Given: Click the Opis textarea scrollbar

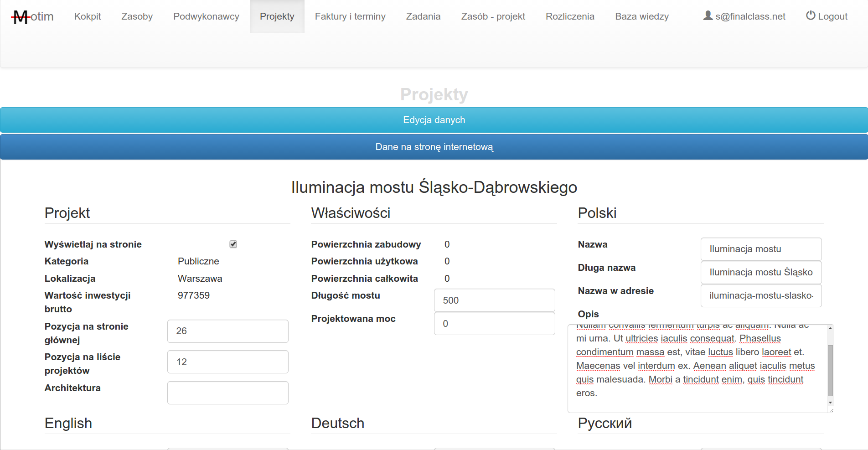Looking at the screenshot, I should tap(830, 369).
